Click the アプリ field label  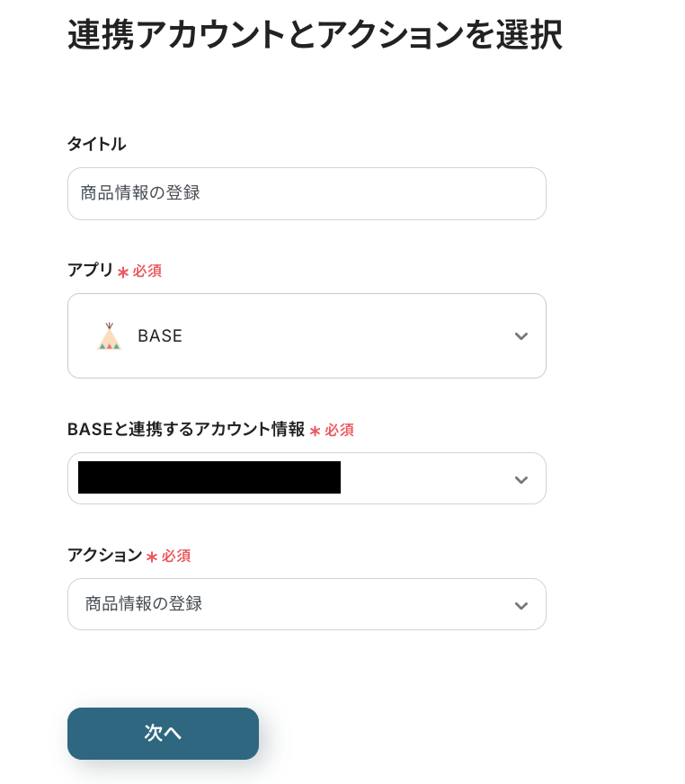(90, 270)
